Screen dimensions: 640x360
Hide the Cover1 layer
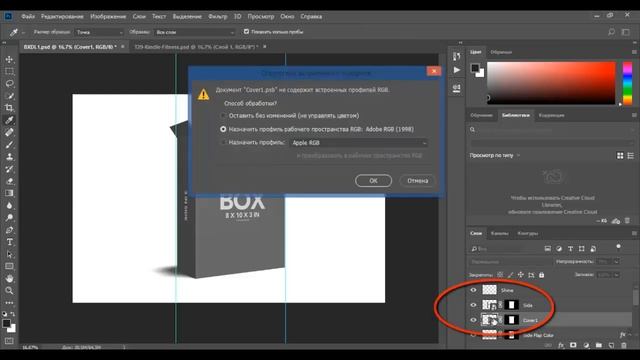pyautogui.click(x=473, y=320)
